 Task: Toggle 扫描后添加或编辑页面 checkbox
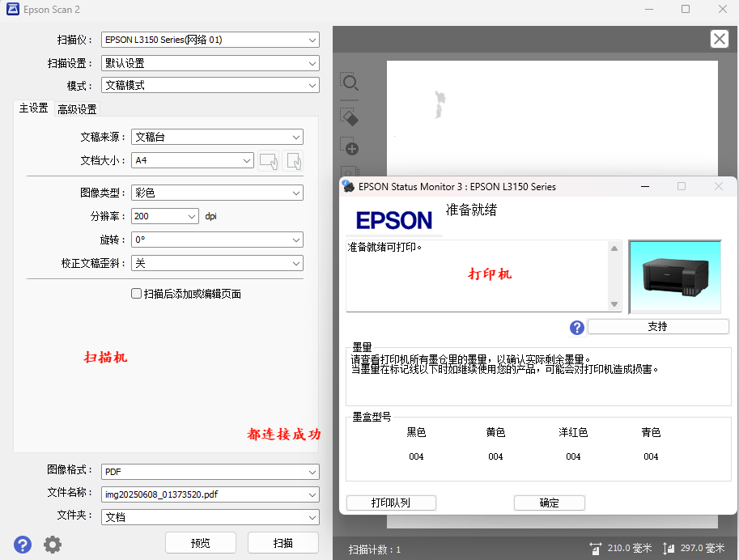(136, 294)
